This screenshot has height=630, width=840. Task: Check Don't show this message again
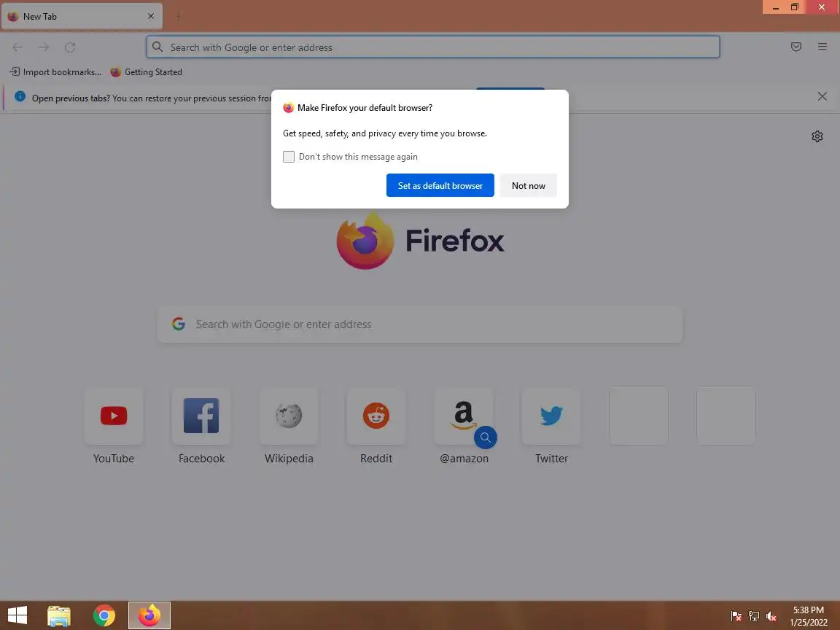289,157
